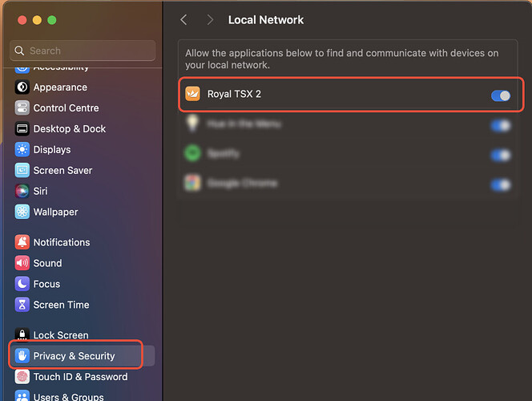Click the Search field in sidebar
Viewport: 532px width, 401px height.
tap(83, 51)
